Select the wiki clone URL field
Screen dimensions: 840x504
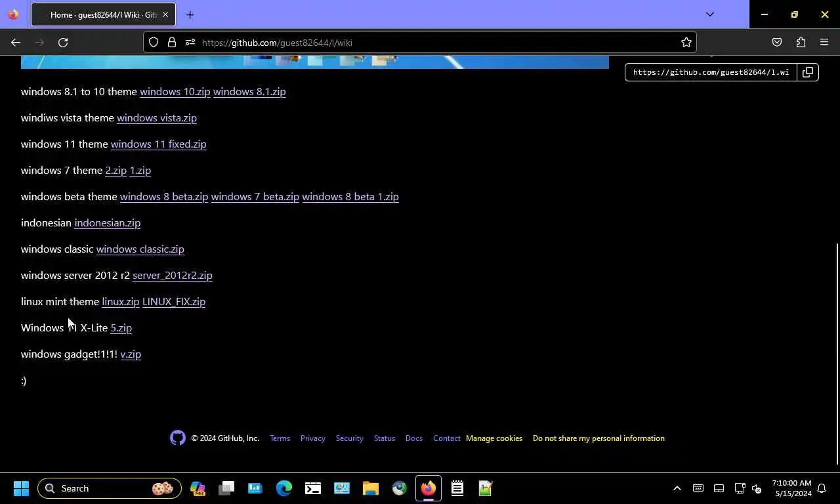pos(711,72)
